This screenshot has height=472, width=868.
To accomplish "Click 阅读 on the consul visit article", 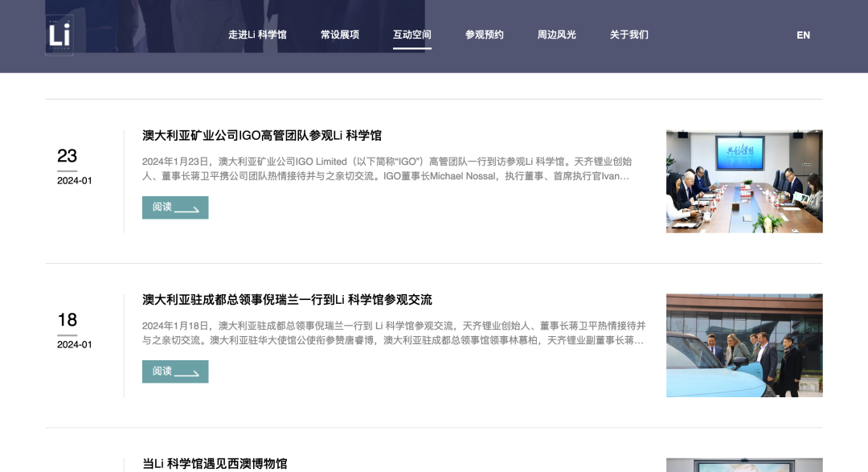I will pos(175,371).
